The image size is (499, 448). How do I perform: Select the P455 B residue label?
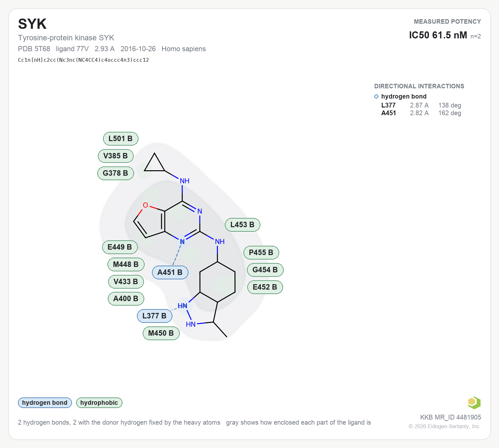click(x=261, y=252)
